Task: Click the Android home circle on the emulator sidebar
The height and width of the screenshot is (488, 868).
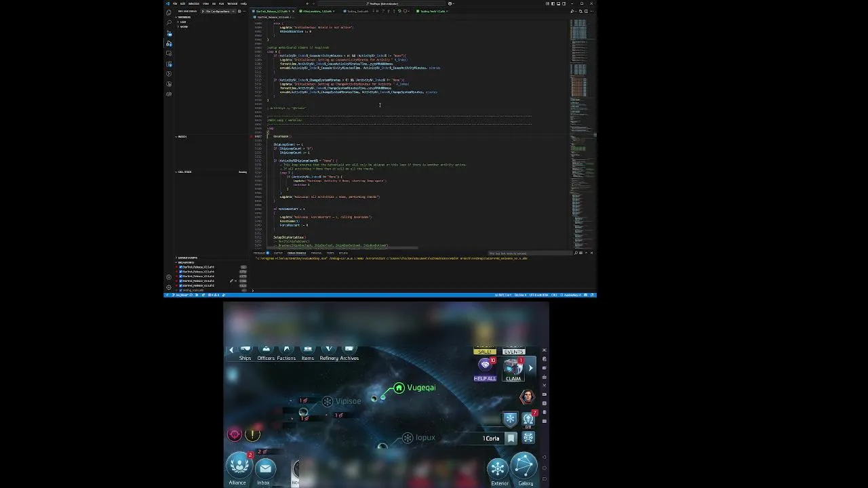Action: coord(545,468)
